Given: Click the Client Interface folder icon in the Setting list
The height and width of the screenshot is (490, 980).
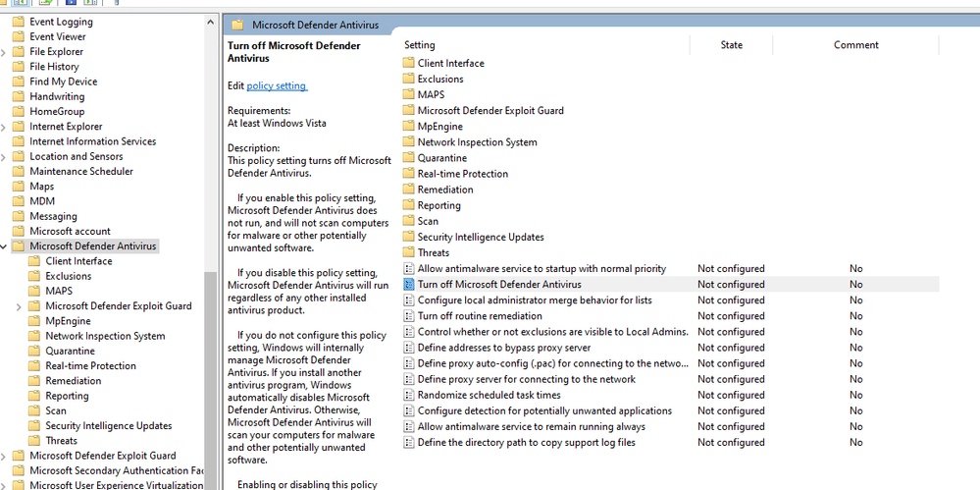Looking at the screenshot, I should click(408, 63).
